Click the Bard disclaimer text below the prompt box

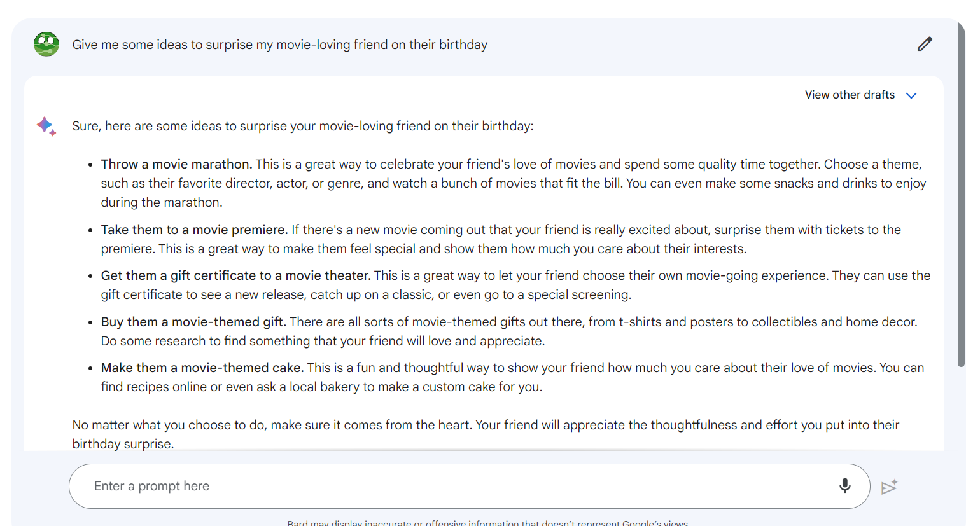coord(487,523)
